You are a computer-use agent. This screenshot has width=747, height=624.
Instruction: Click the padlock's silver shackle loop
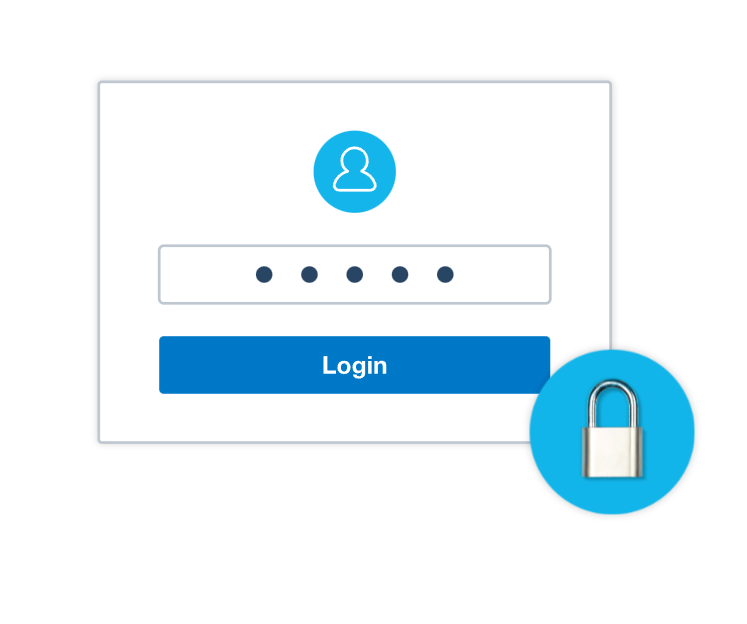click(613, 403)
